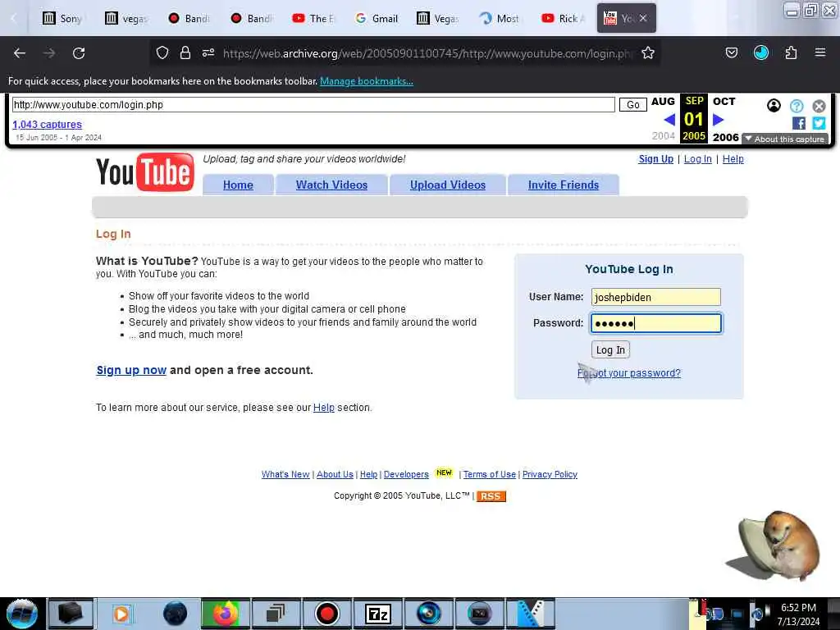Viewport: 840px width, 630px height.
Task: Open the red record button app in taskbar
Action: pyautogui.click(x=326, y=614)
